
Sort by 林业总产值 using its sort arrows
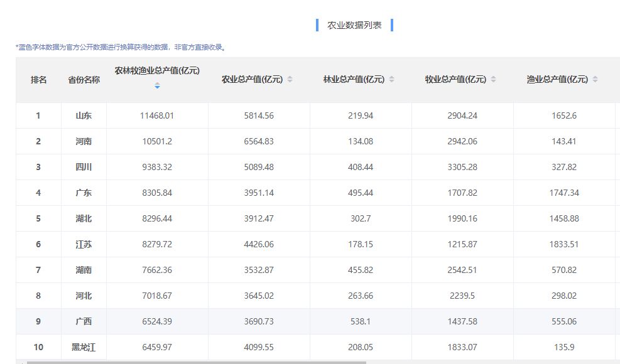point(391,79)
